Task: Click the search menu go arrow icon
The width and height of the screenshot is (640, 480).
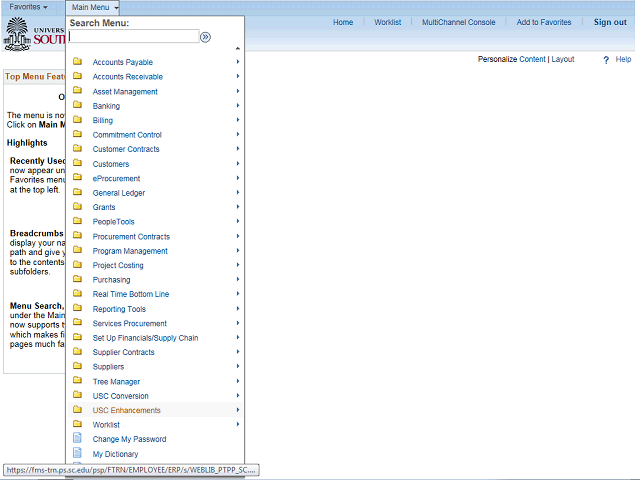Action: (x=205, y=37)
